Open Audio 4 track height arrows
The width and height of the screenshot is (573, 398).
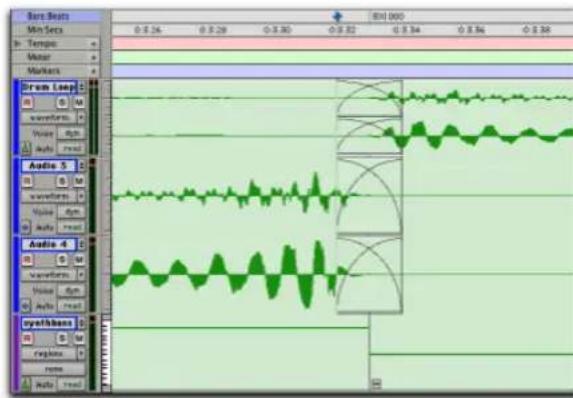(81, 245)
